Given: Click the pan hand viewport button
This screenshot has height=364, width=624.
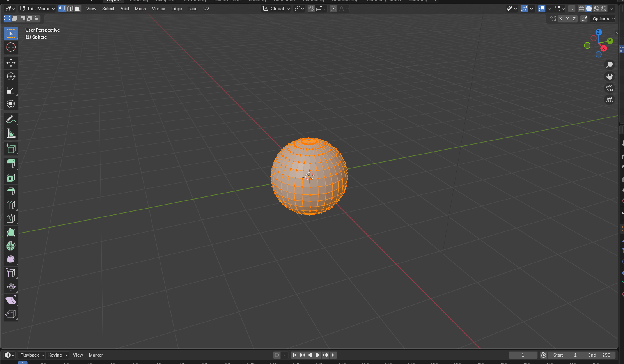Looking at the screenshot, I should [x=610, y=76].
